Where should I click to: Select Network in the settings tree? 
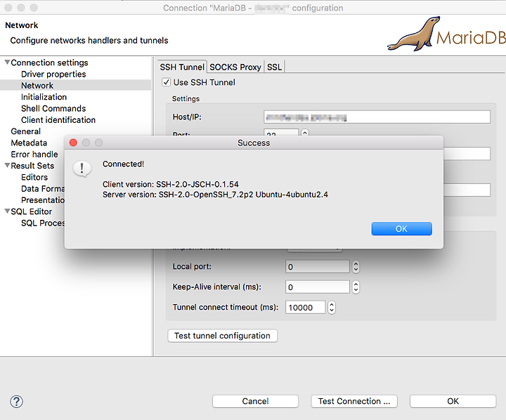point(37,86)
